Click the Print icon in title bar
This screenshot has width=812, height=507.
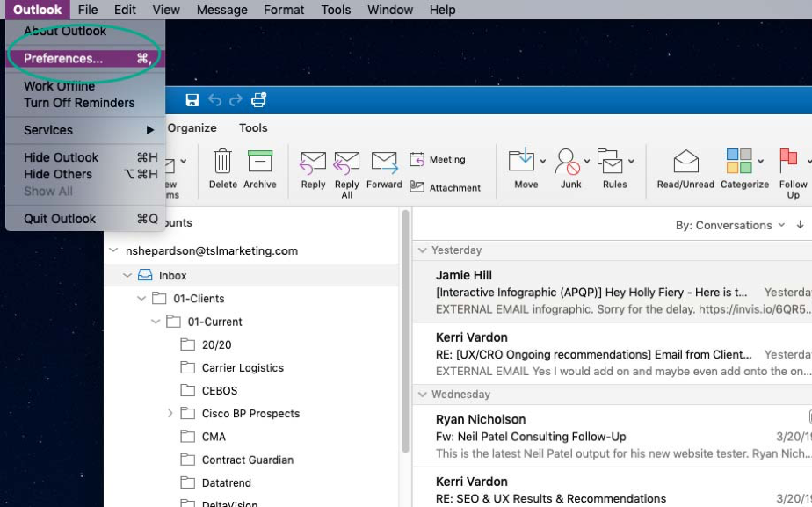pos(258,99)
